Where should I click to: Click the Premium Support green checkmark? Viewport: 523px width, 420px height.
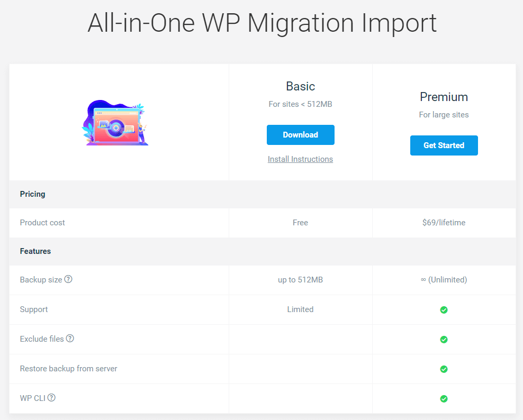(444, 310)
